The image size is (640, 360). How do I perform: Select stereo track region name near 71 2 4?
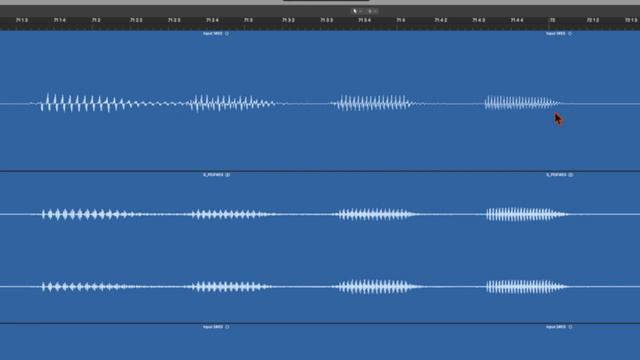pyautogui.click(x=213, y=175)
